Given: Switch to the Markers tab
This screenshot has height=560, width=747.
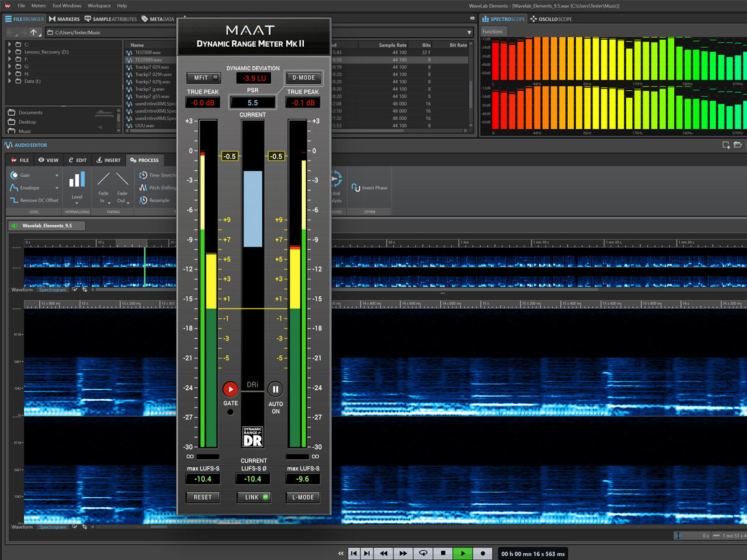Looking at the screenshot, I should [65, 19].
